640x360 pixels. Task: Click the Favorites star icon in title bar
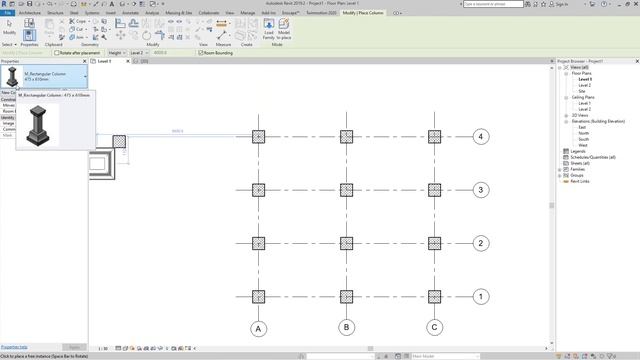pyautogui.click(x=543, y=4)
